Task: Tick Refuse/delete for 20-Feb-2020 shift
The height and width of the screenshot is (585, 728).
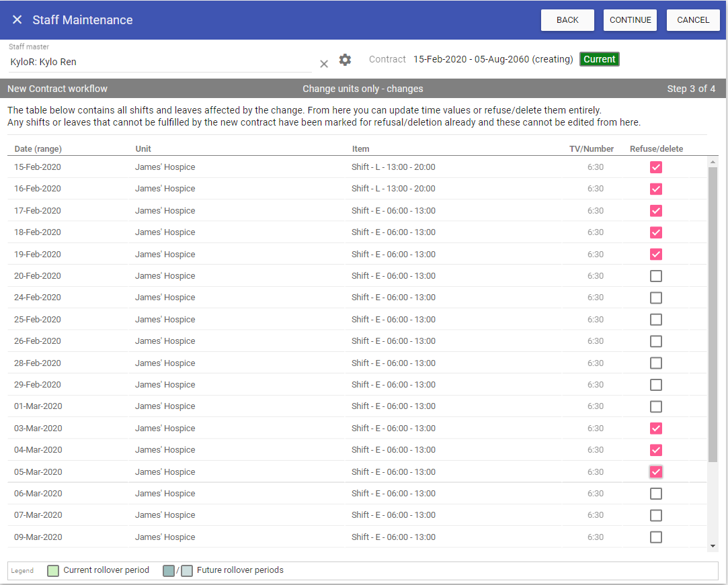Action: pyautogui.click(x=656, y=276)
